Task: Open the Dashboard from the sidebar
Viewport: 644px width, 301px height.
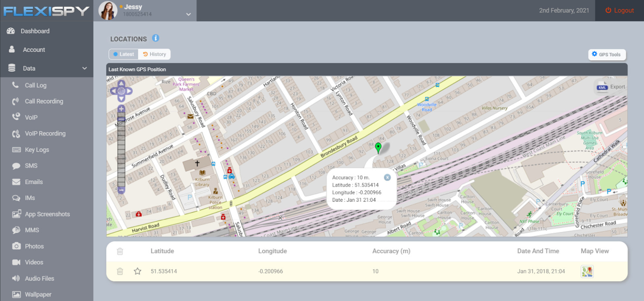Action: point(35,31)
